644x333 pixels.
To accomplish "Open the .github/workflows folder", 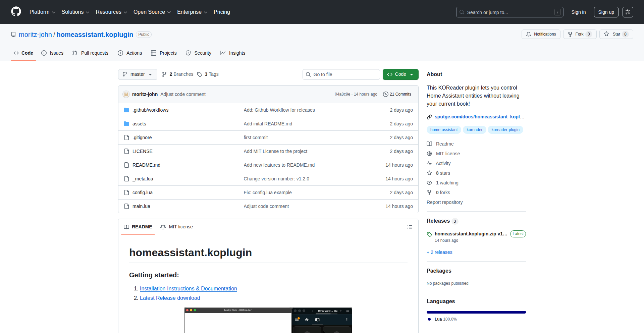I will pos(150,110).
